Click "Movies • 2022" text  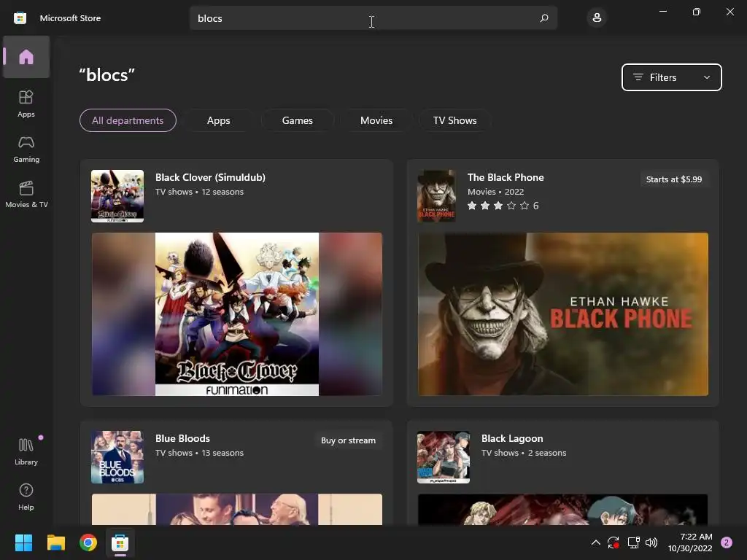[495, 192]
